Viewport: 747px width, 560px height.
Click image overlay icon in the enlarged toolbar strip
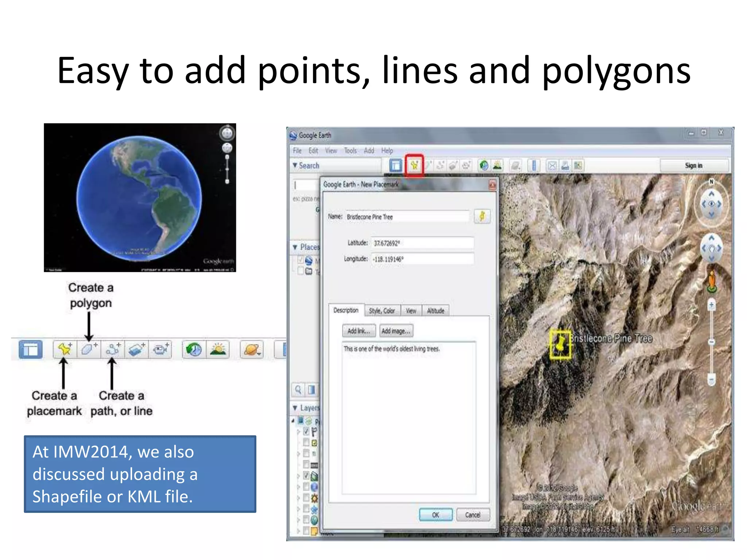coord(137,349)
